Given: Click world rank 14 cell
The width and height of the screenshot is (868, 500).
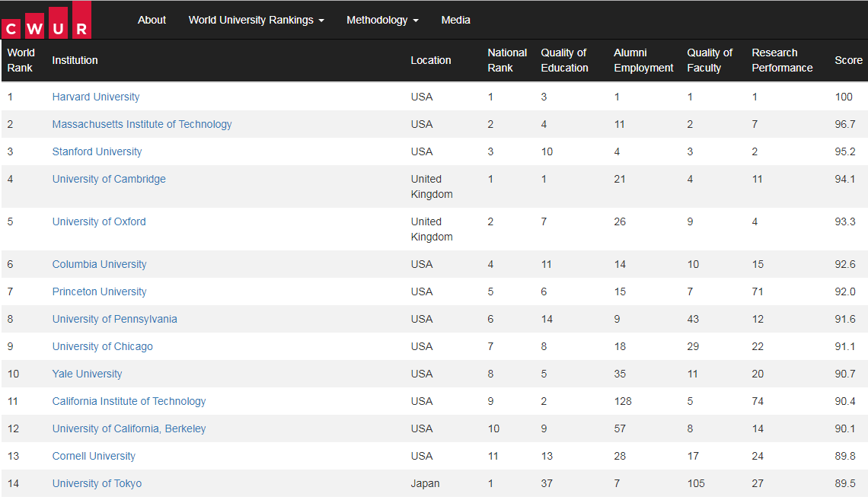Looking at the screenshot, I should pyautogui.click(x=13, y=483).
